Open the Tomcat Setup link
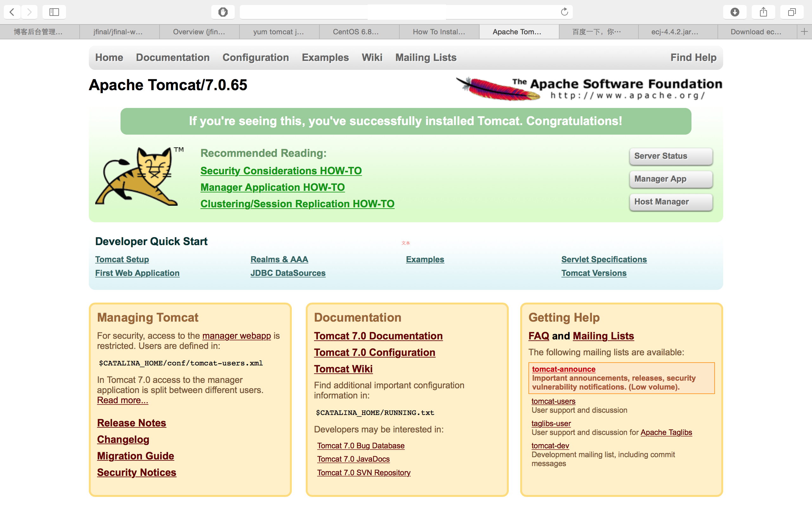The width and height of the screenshot is (812, 508). [x=122, y=259]
